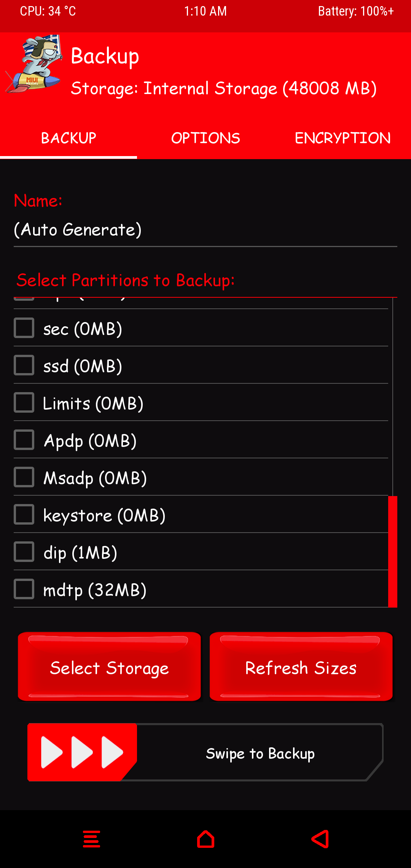This screenshot has height=868, width=411.
Task: Switch to the OPTIONS tab
Action: click(205, 138)
